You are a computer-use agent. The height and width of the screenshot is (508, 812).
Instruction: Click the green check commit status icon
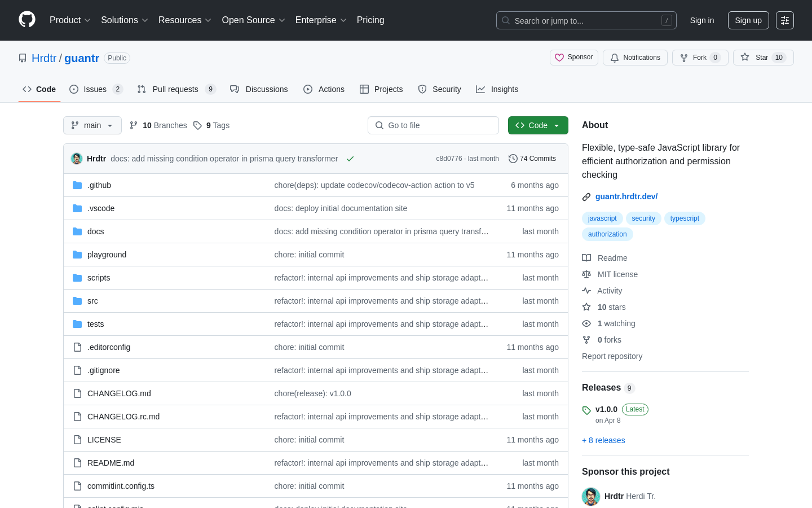pos(350,159)
